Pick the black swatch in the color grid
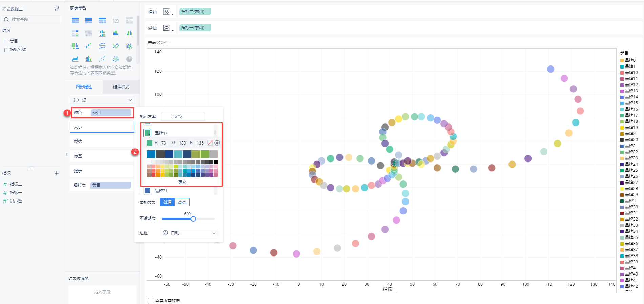Screen dimensions: 644x304 click(215, 162)
